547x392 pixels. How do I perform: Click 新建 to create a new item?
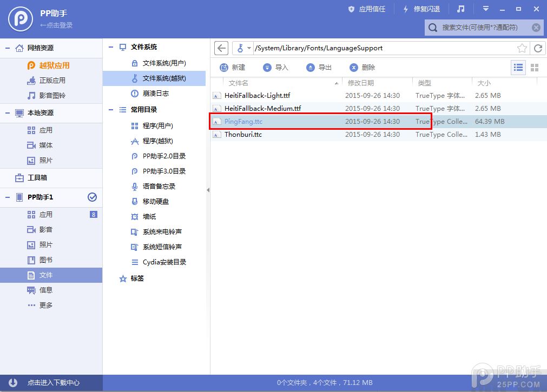coord(233,68)
